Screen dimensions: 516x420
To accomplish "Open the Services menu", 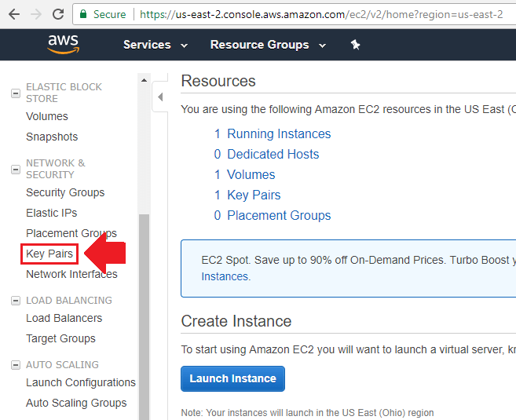I will [156, 45].
